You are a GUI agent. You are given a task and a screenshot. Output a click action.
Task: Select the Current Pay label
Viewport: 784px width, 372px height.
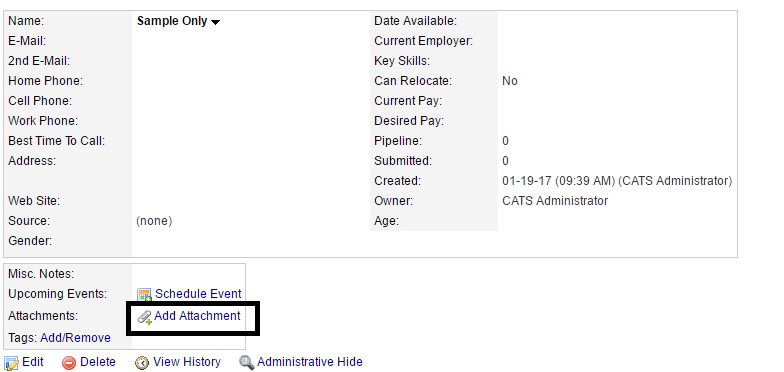click(x=408, y=101)
